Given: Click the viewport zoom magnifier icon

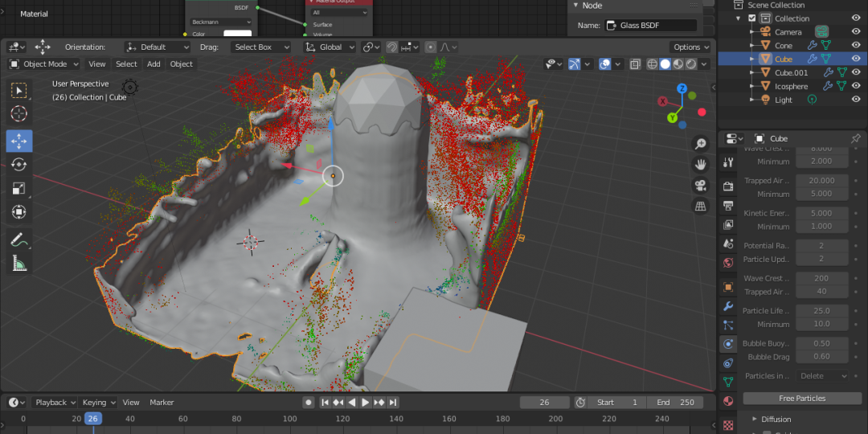Looking at the screenshot, I should point(701,144).
